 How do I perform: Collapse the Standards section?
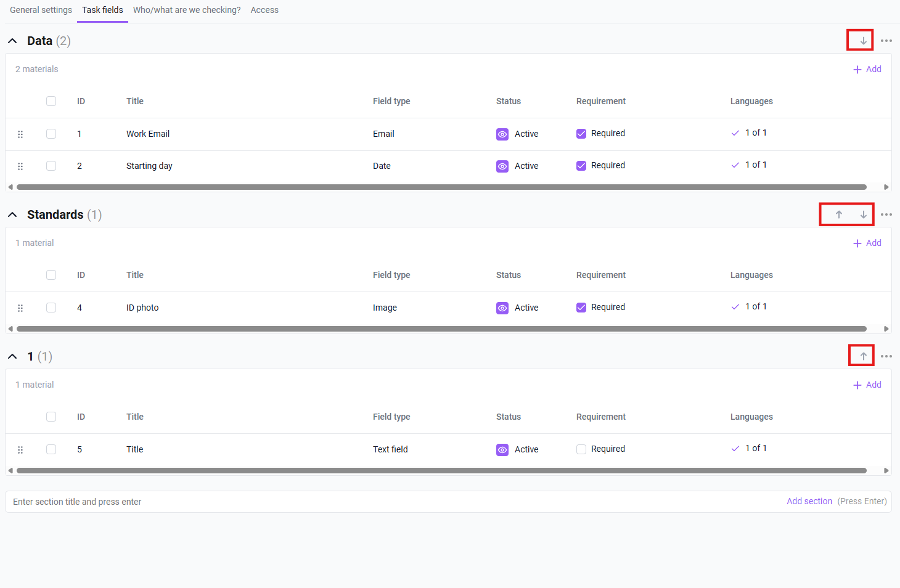point(12,215)
